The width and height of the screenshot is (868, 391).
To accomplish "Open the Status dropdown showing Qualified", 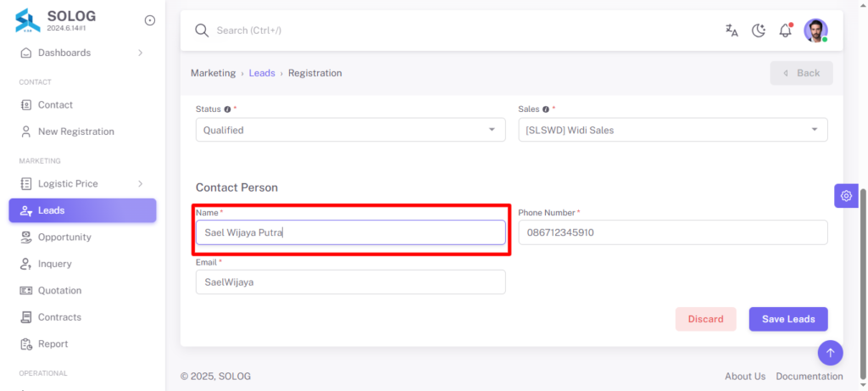I will pos(350,130).
